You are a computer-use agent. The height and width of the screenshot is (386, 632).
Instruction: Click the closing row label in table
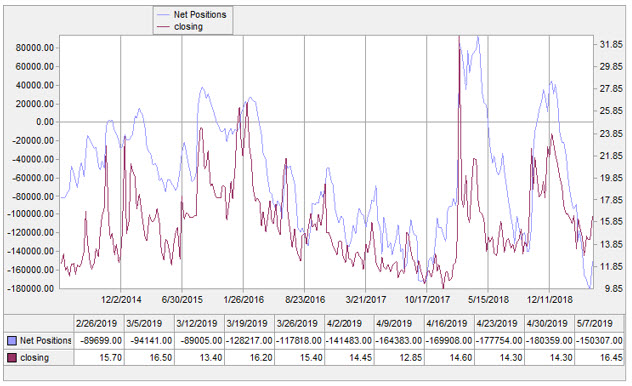(34, 358)
